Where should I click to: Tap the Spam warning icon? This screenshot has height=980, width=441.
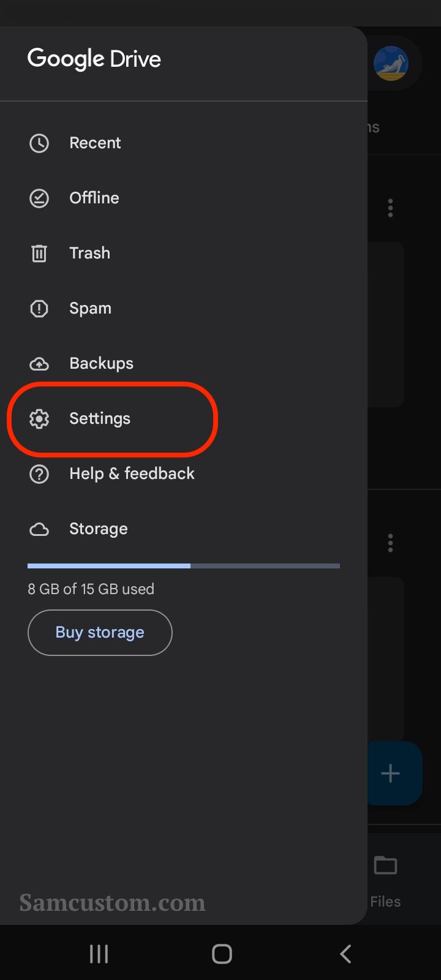click(39, 309)
